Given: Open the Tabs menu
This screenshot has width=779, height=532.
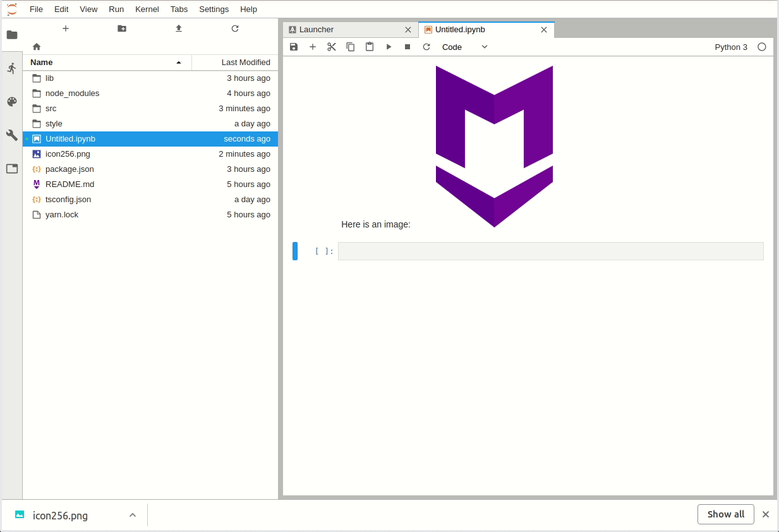Looking at the screenshot, I should (x=179, y=9).
